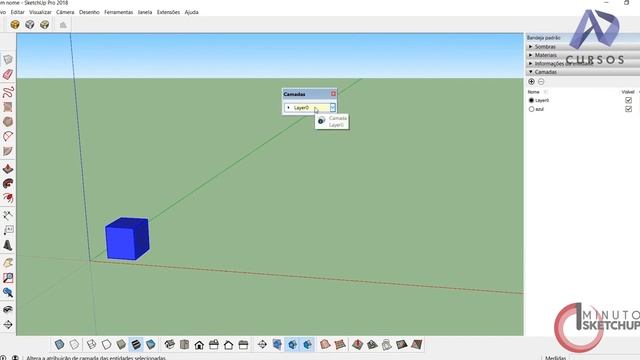Image resolution: width=640 pixels, height=360 pixels.
Task: Toggle Display Section Planes
Action: 278,344
